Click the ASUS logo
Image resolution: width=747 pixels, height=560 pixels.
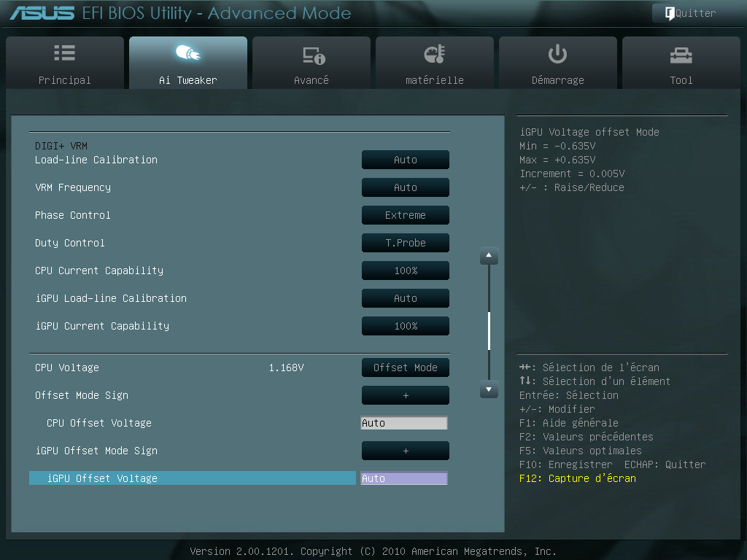41,12
